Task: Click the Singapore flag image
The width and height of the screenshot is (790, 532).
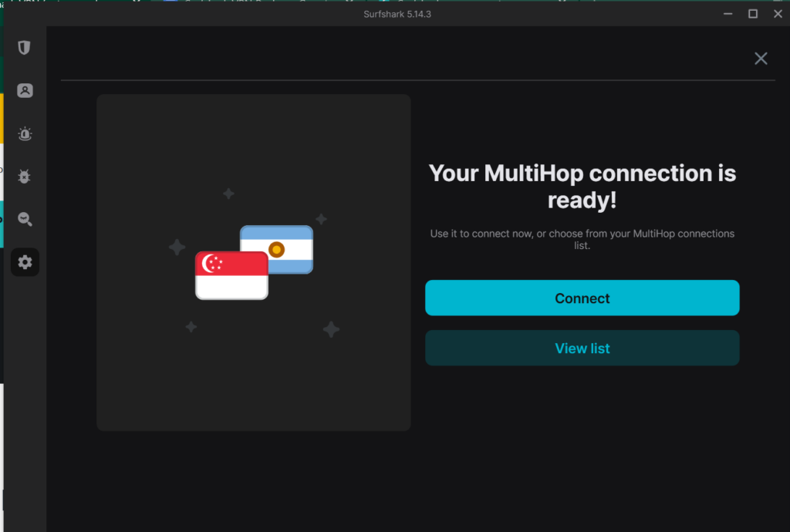Action: pos(231,275)
